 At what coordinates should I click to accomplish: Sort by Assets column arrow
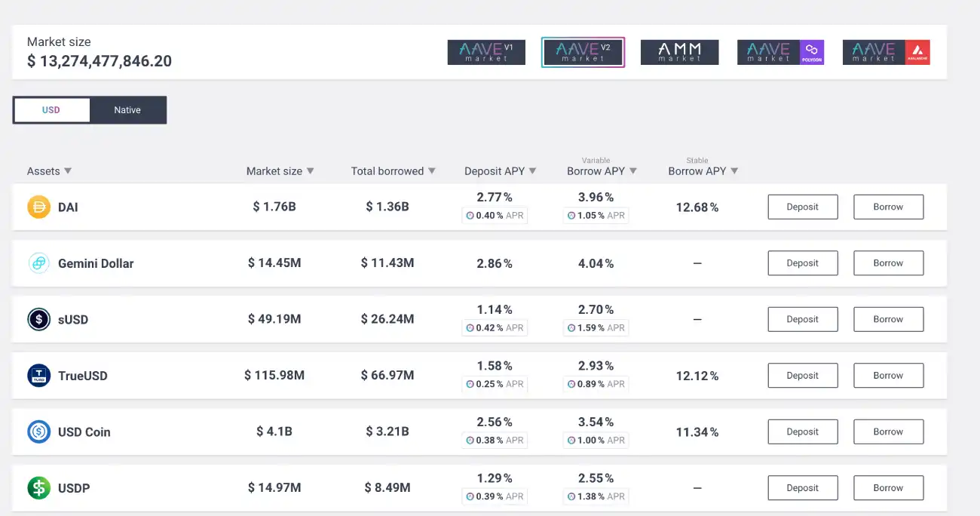tap(68, 171)
